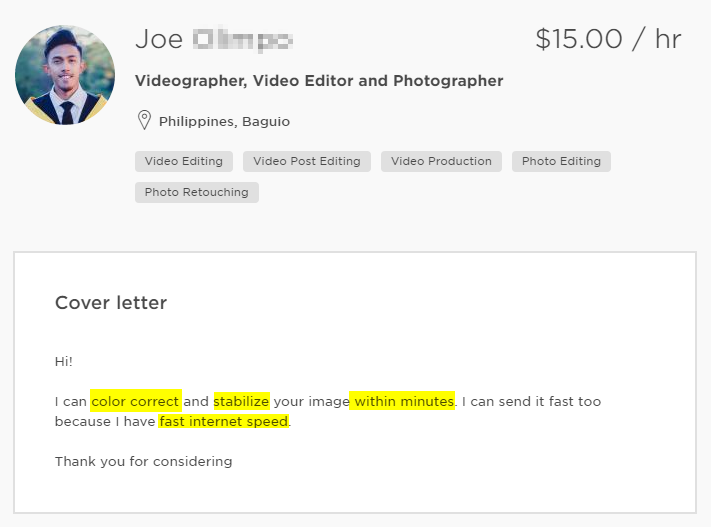The width and height of the screenshot is (711, 527).
Task: Click the highlighted "color correct" phrase
Action: click(x=135, y=402)
